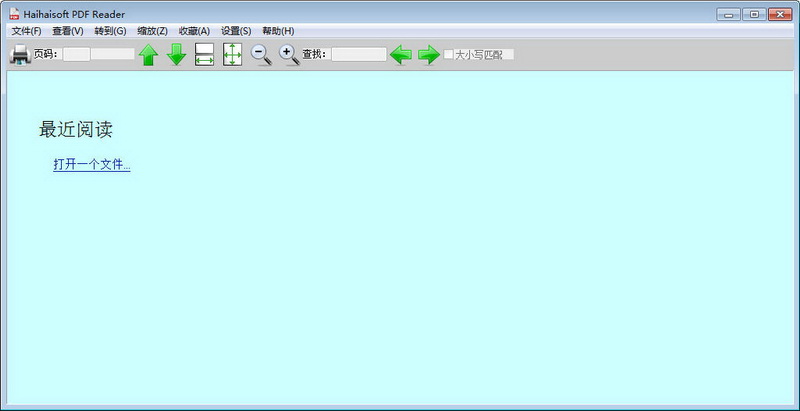Click the printer icon to print
Viewport: 800px width, 411px height.
point(20,55)
